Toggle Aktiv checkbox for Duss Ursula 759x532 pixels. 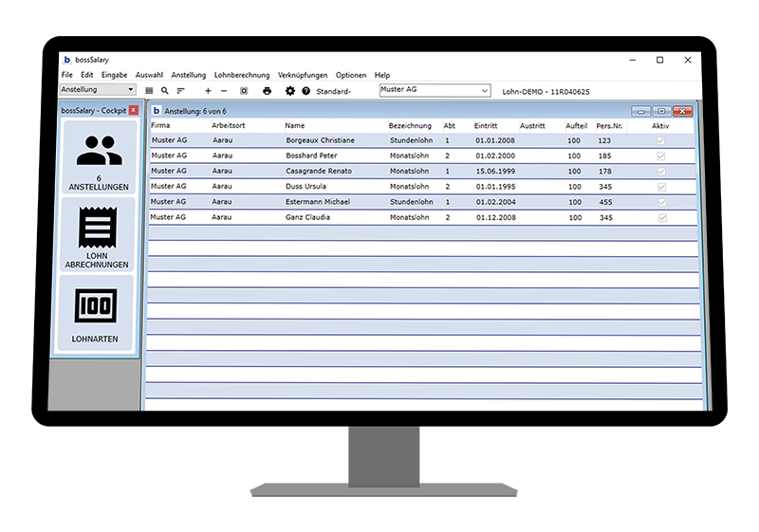[662, 187]
